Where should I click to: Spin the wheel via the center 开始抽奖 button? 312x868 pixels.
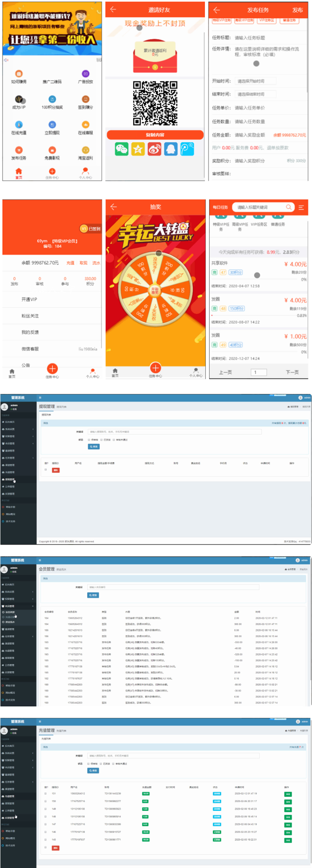pos(155,290)
